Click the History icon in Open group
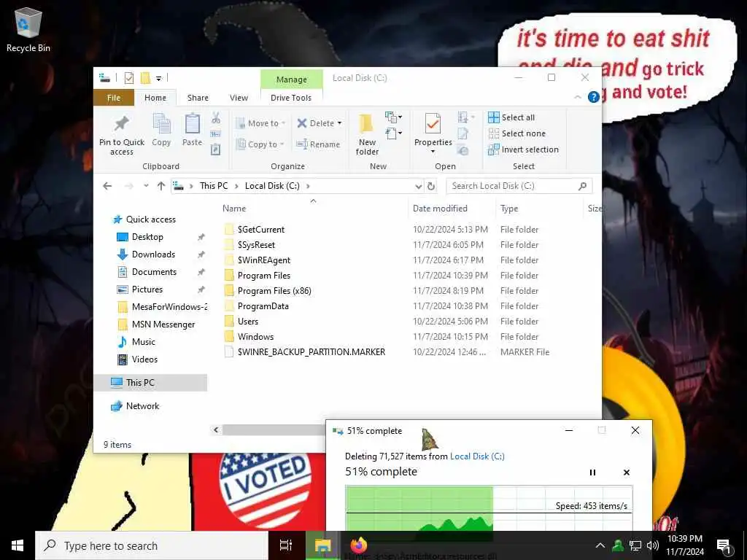 point(462,150)
